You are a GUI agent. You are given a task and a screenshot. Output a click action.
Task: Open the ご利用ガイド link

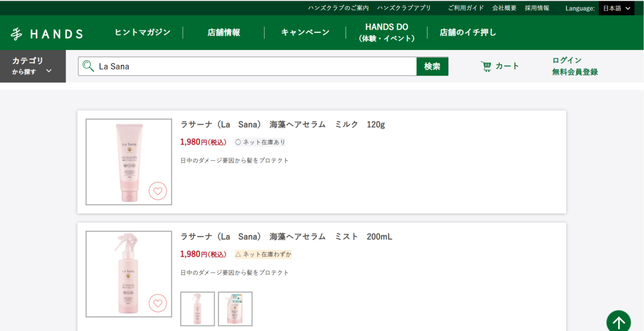[x=466, y=8]
